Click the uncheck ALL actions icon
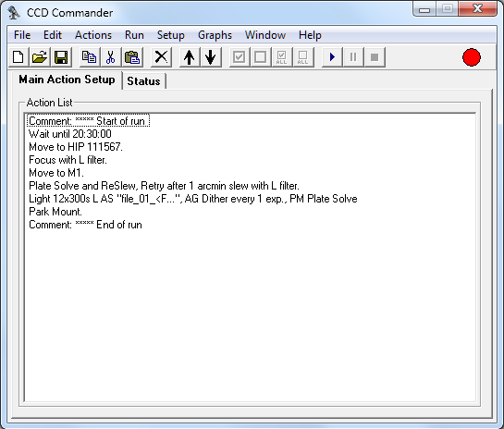This screenshot has height=429, width=504. click(x=302, y=57)
